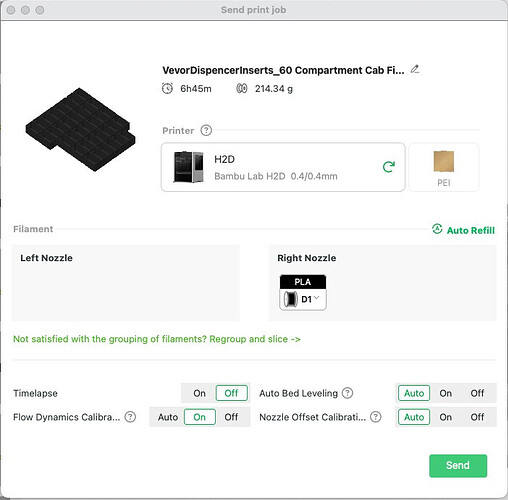This screenshot has height=500, width=508.
Task: Click the Nozzle Offset Calibration help icon
Action: click(376, 417)
